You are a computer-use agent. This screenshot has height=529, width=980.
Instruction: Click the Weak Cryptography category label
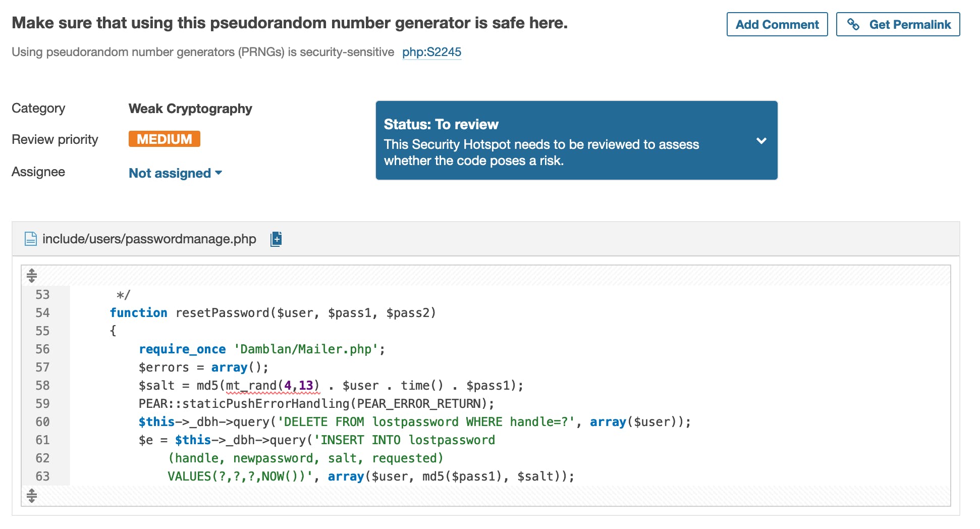[190, 109]
